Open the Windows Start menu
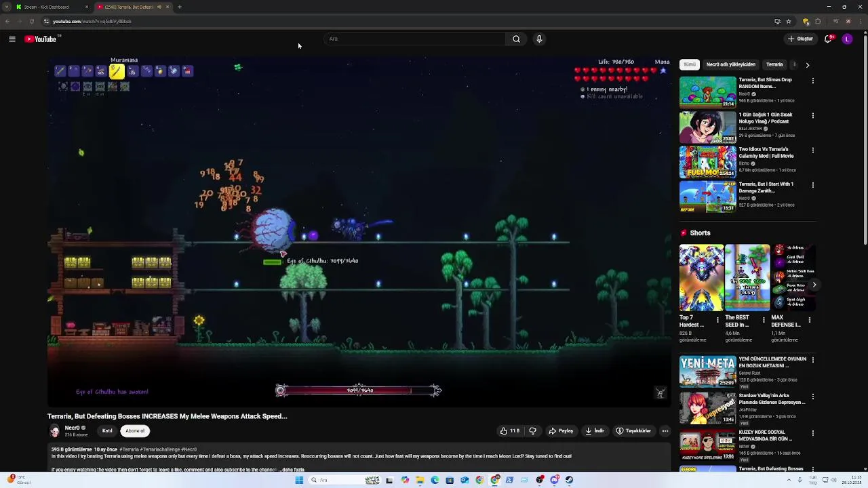 299,480
